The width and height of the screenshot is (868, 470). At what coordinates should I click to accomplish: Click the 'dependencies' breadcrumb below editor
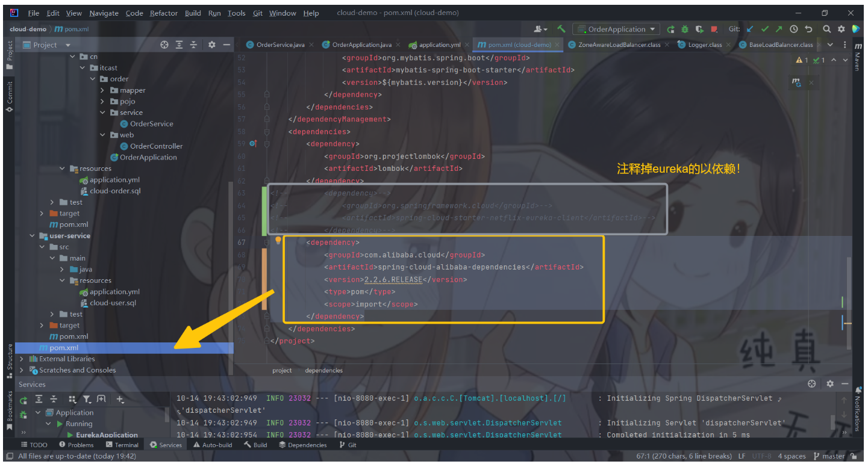click(324, 370)
